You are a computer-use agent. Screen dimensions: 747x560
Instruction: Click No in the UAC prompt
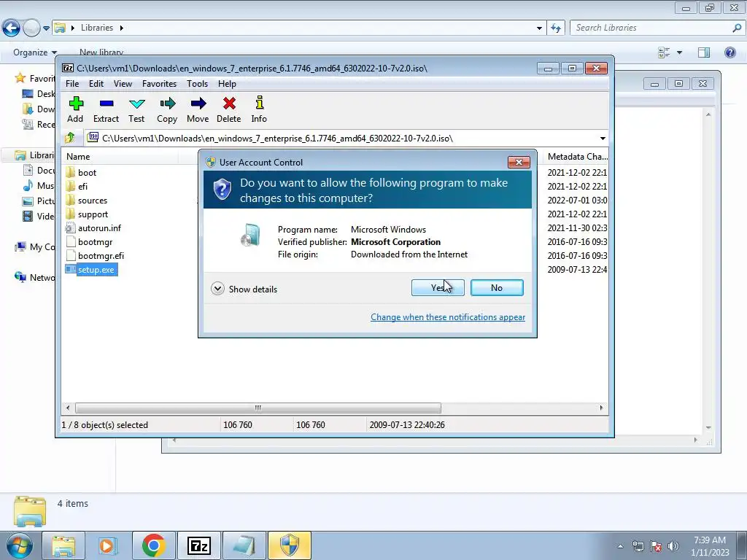click(x=497, y=287)
